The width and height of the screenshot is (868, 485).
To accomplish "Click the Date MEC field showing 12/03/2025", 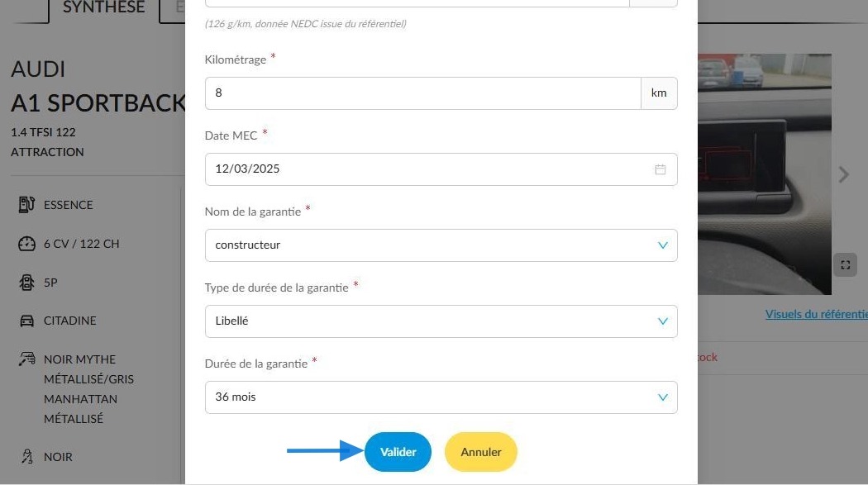I will click(441, 169).
